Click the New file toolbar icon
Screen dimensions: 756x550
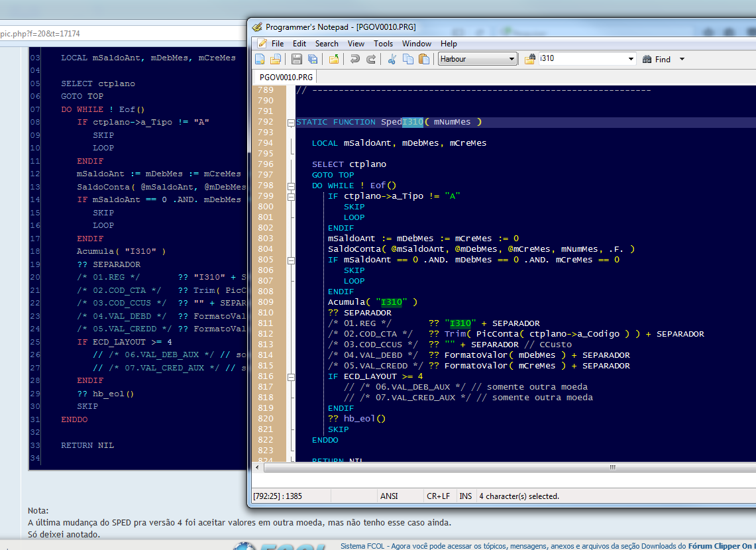point(260,59)
